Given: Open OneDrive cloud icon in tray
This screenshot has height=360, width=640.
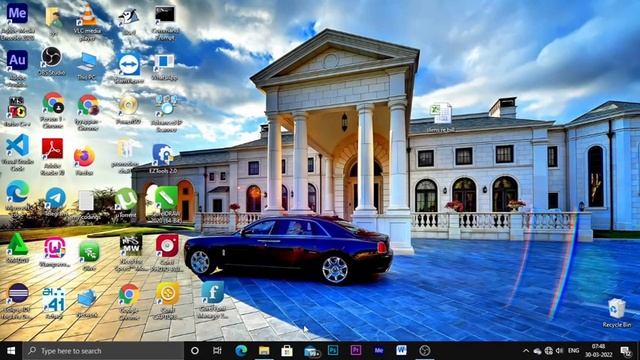Looking at the screenshot, I should pyautogui.click(x=538, y=351).
